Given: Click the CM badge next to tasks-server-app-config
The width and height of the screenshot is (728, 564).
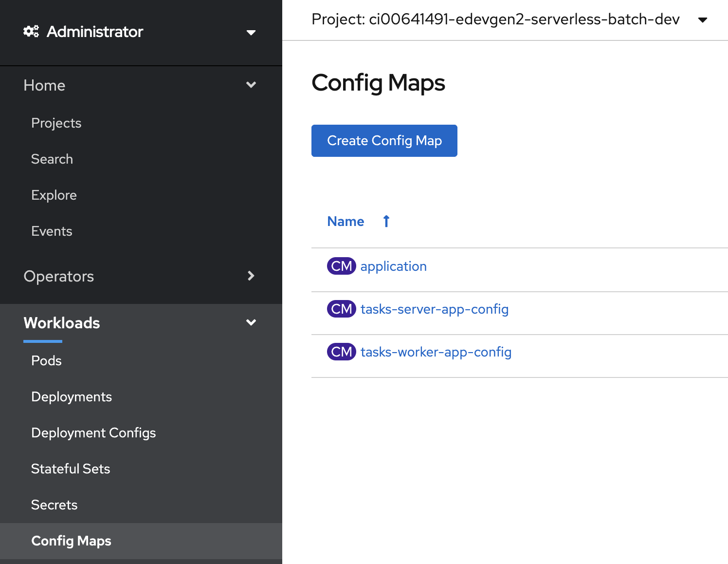Looking at the screenshot, I should [x=341, y=309].
